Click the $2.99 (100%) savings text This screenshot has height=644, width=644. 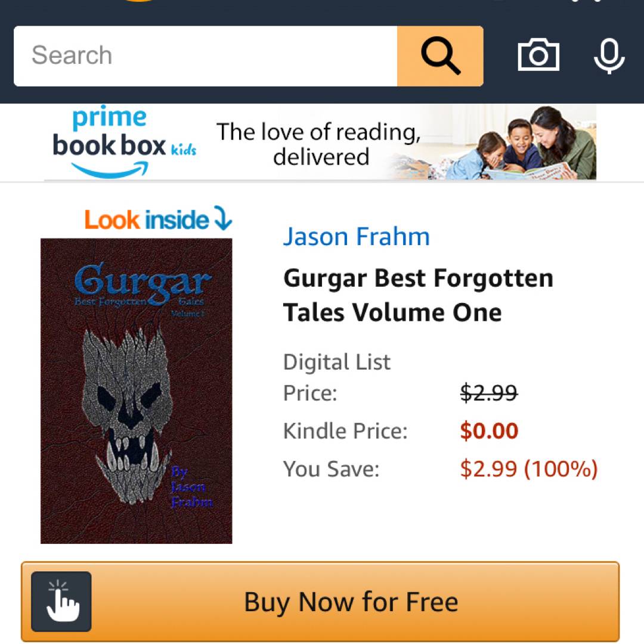529,469
